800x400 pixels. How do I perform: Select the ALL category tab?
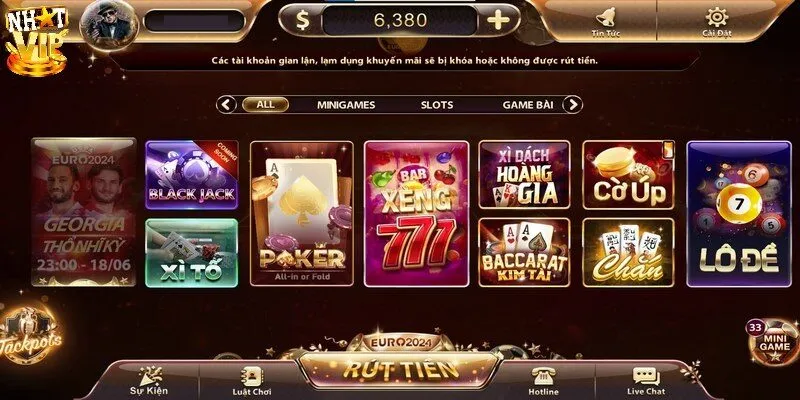265,105
